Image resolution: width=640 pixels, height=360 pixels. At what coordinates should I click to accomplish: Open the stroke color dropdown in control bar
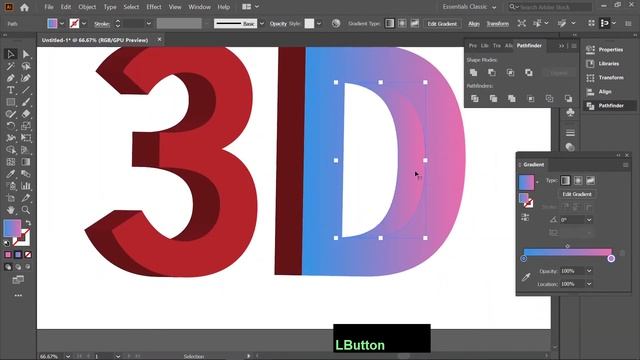[84, 24]
